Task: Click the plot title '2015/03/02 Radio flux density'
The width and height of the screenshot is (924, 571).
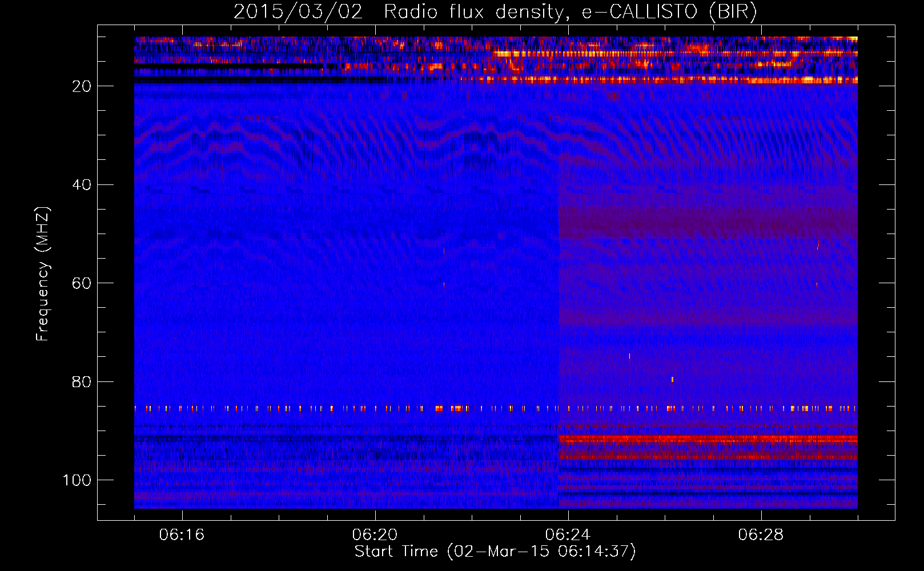Action: click(495, 12)
